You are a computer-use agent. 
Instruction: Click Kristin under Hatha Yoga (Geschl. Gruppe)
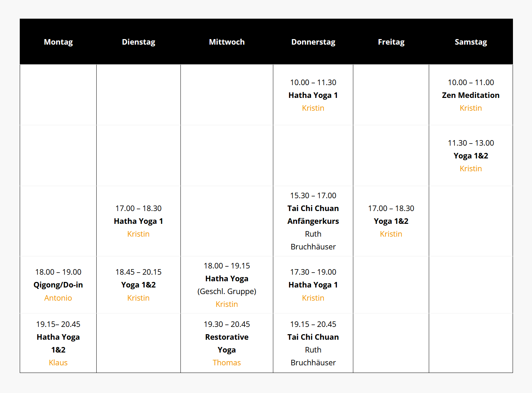pyautogui.click(x=227, y=304)
